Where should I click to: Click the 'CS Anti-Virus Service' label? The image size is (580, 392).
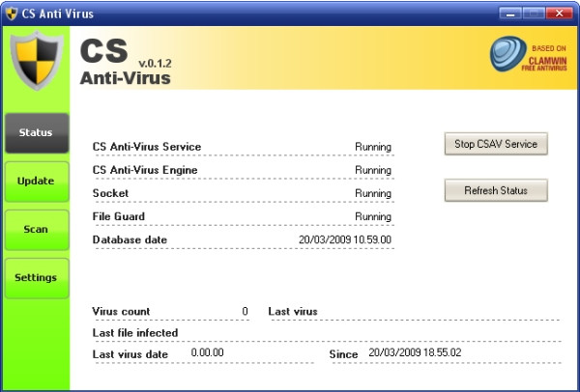coord(147,147)
